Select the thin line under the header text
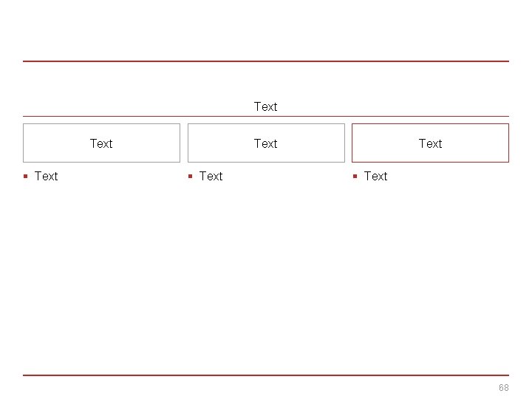 (266, 116)
